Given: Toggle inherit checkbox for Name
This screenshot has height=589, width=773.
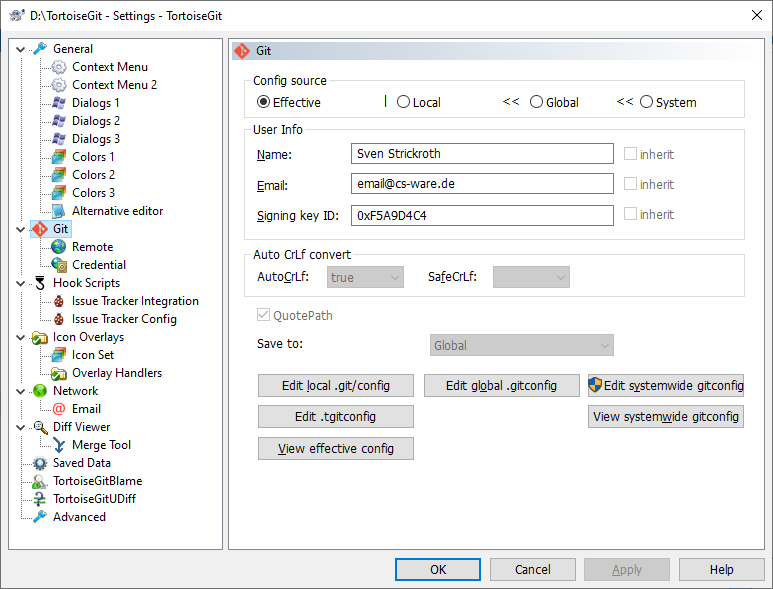Looking at the screenshot, I should [630, 154].
